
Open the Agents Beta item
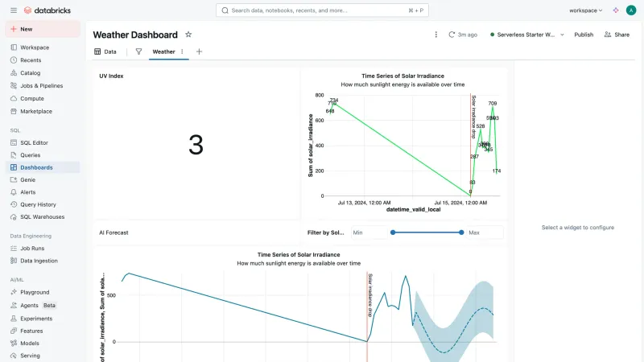point(43,306)
